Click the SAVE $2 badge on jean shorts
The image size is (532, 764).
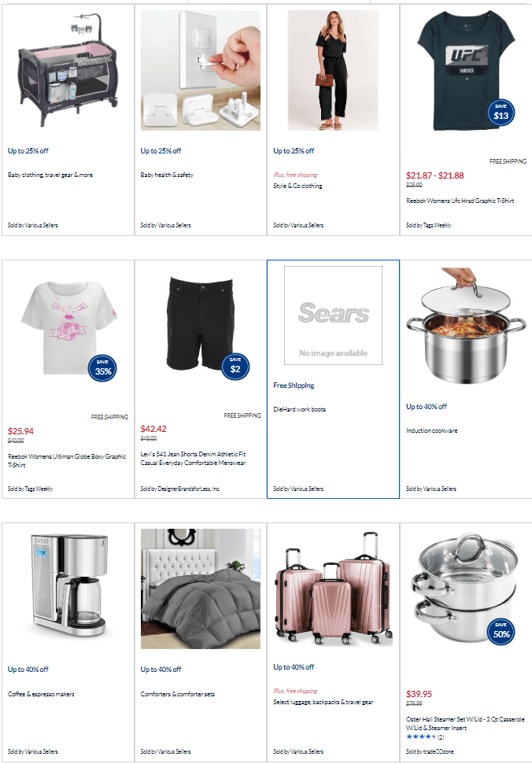coord(235,367)
